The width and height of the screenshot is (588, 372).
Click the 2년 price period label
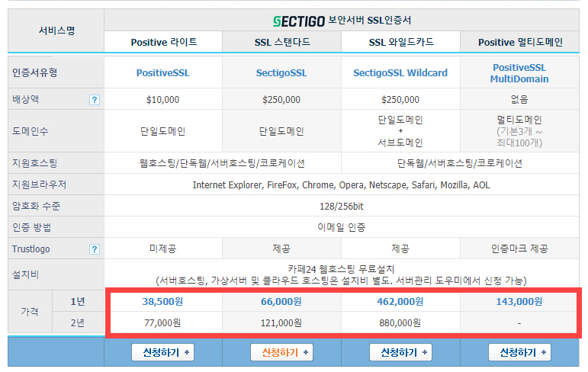[x=78, y=322]
